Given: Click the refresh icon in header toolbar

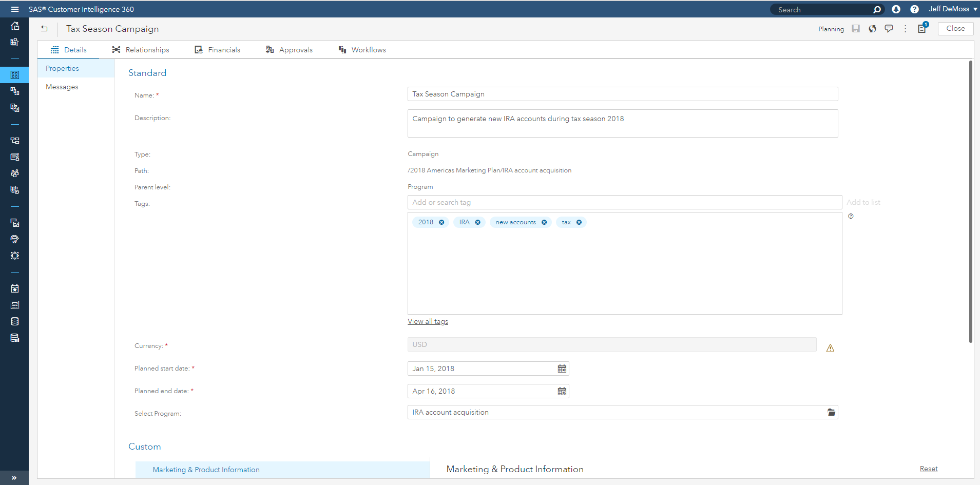Looking at the screenshot, I should (x=872, y=29).
